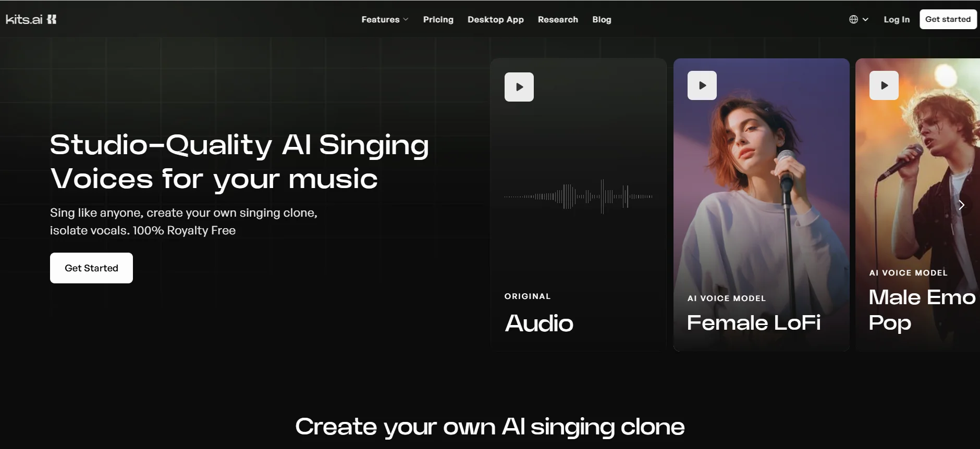Visit the Blog link

(x=602, y=19)
